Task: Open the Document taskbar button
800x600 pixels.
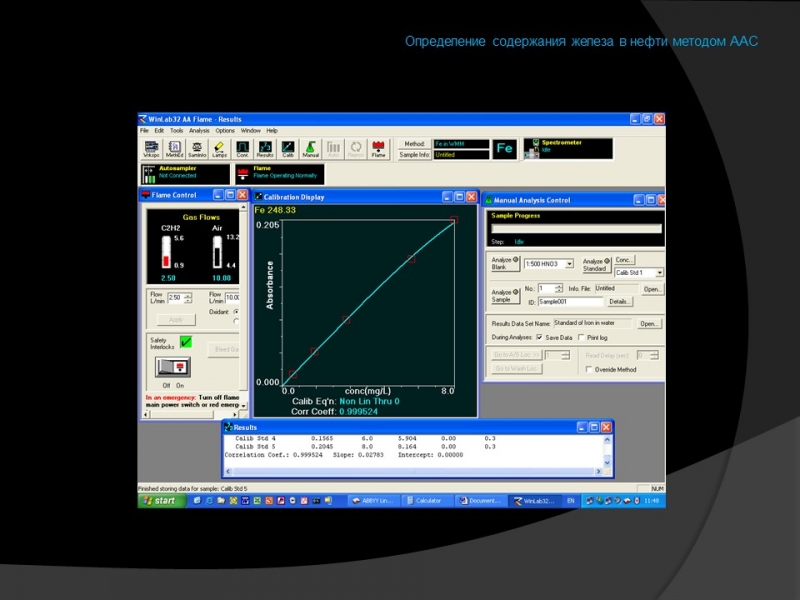Action: pos(481,501)
